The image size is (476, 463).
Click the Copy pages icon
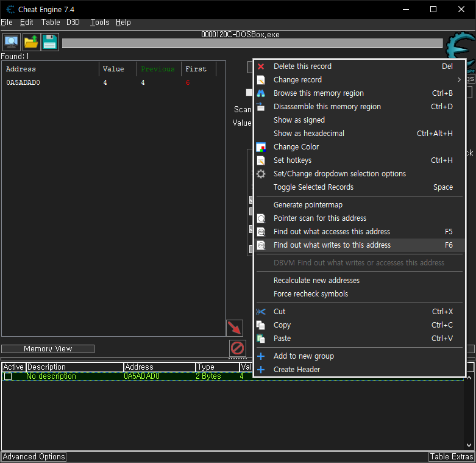coord(261,325)
